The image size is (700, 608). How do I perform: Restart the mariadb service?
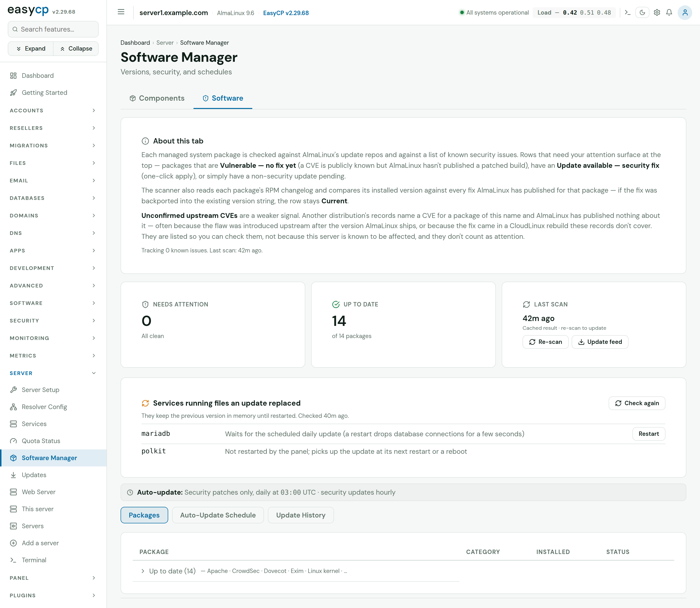(648, 434)
